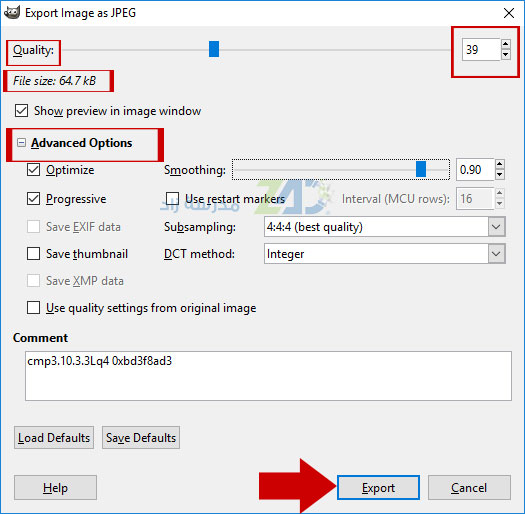Click inside the Comment text box

click(268, 376)
